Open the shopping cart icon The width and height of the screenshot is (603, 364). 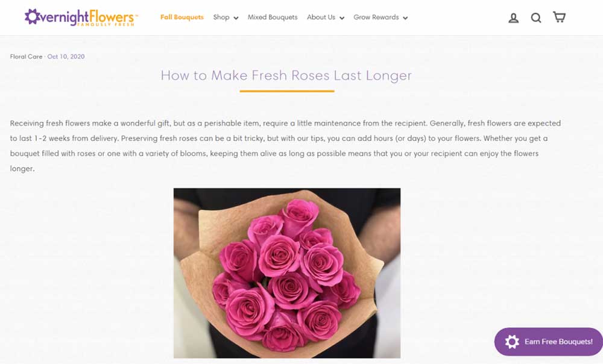[559, 17]
